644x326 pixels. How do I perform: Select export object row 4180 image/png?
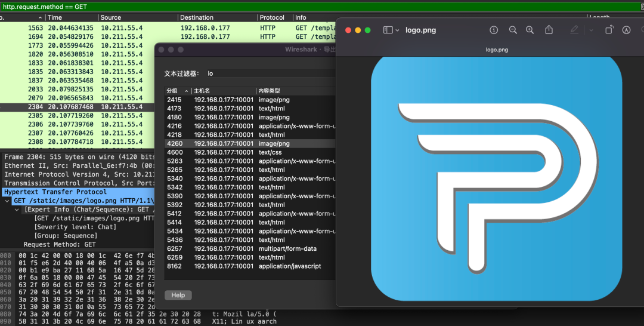(x=250, y=117)
